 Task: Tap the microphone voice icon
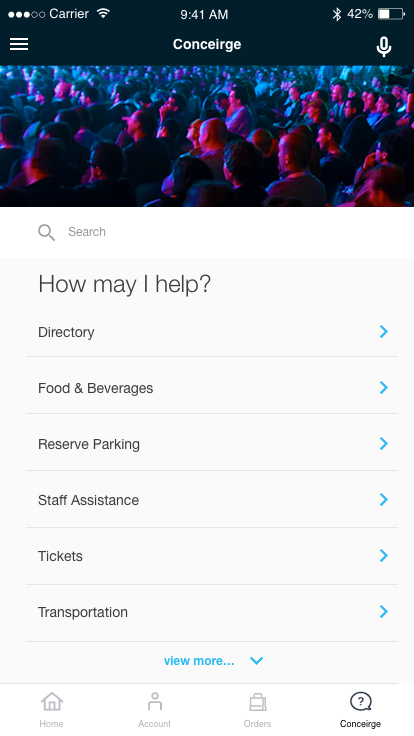(x=384, y=46)
